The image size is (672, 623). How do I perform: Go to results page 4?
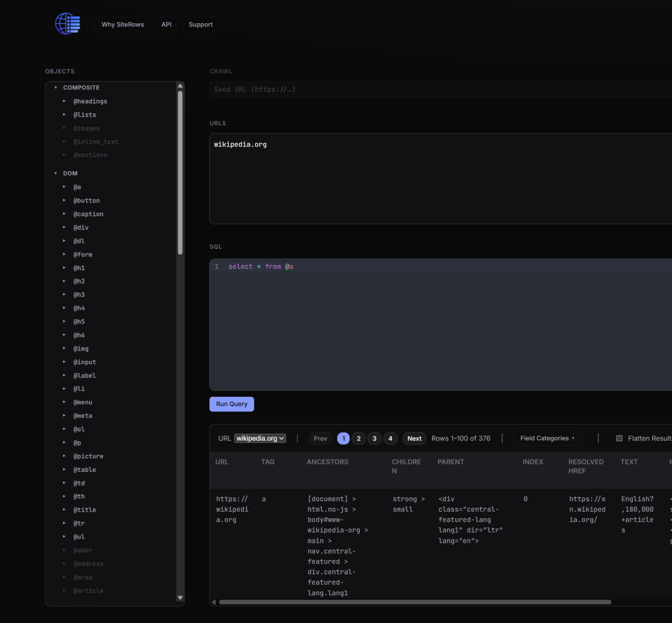coord(390,438)
